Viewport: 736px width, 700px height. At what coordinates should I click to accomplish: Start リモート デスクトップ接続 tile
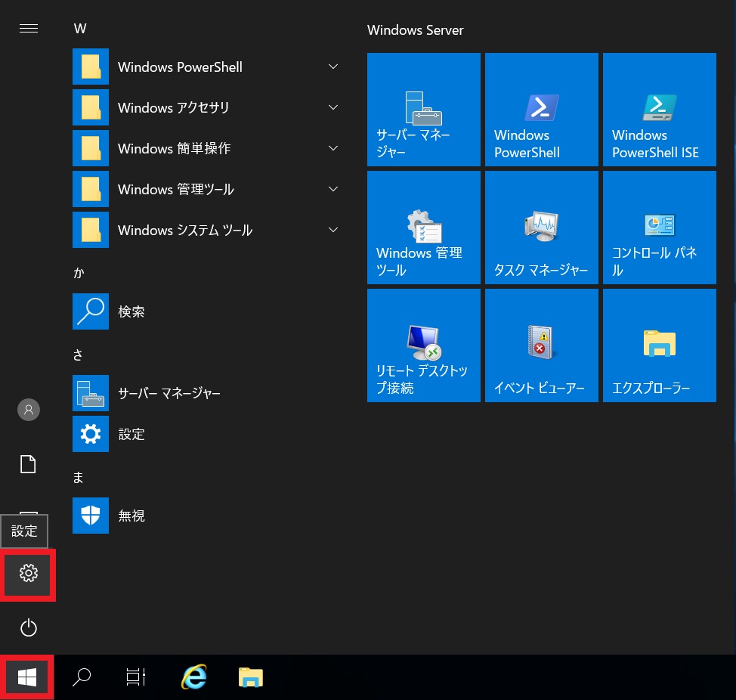point(423,345)
